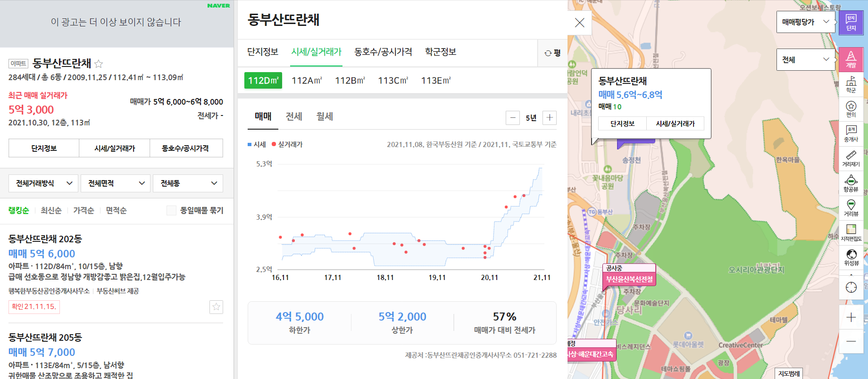868x379 pixels.
Task: Open the 전체면적 dropdown
Action: pyautogui.click(x=116, y=183)
